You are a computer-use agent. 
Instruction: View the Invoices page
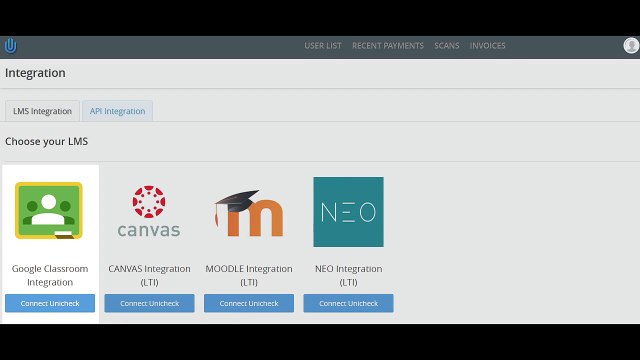487,46
